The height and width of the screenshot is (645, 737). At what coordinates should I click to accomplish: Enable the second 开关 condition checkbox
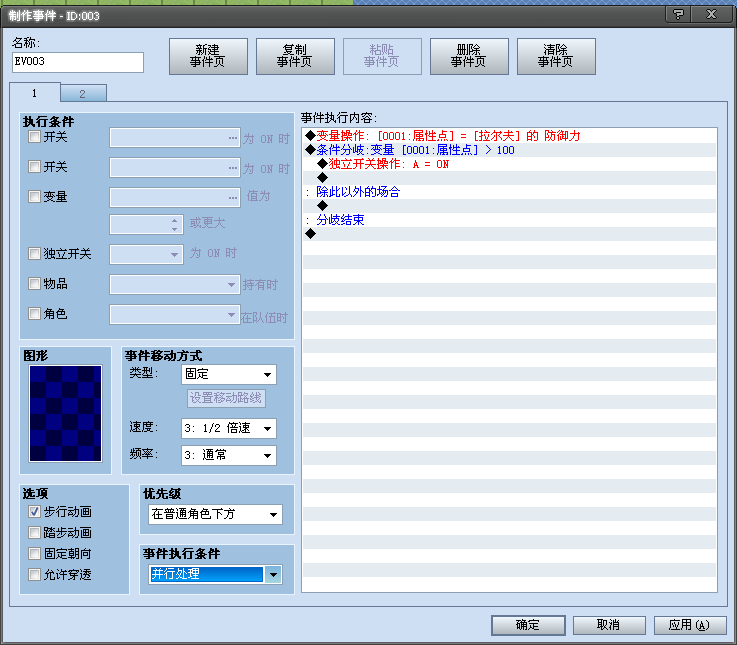34,166
